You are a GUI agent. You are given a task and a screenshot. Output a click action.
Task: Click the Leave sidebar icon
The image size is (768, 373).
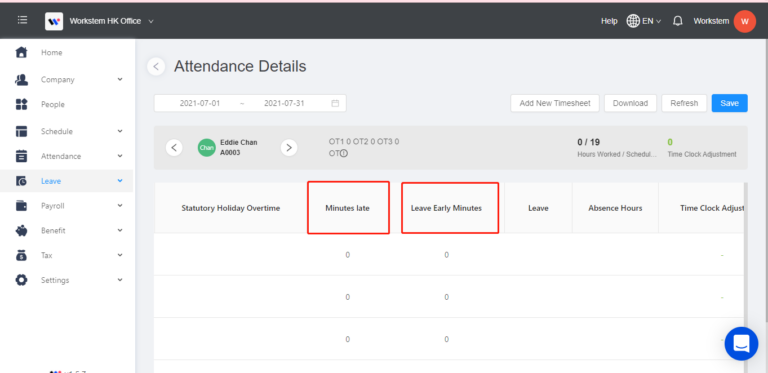(21, 181)
